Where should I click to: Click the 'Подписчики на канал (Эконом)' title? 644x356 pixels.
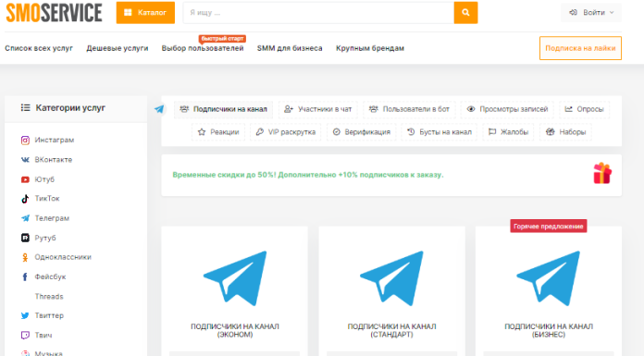point(235,330)
